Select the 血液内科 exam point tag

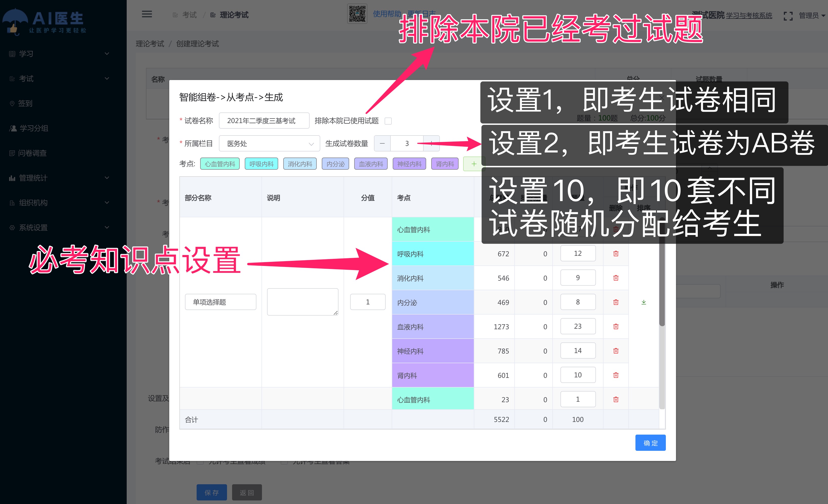[x=371, y=164]
